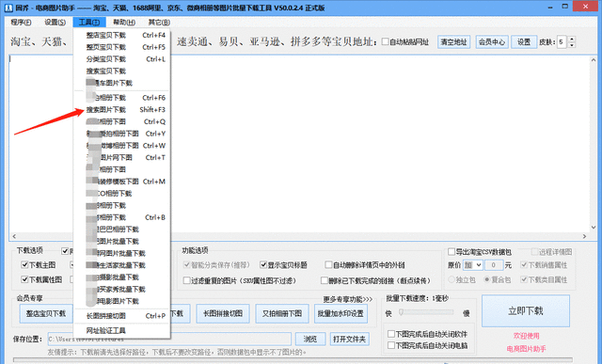Click the 设置 button next to 会员中心
Screen dimensions: 602x364
point(524,41)
